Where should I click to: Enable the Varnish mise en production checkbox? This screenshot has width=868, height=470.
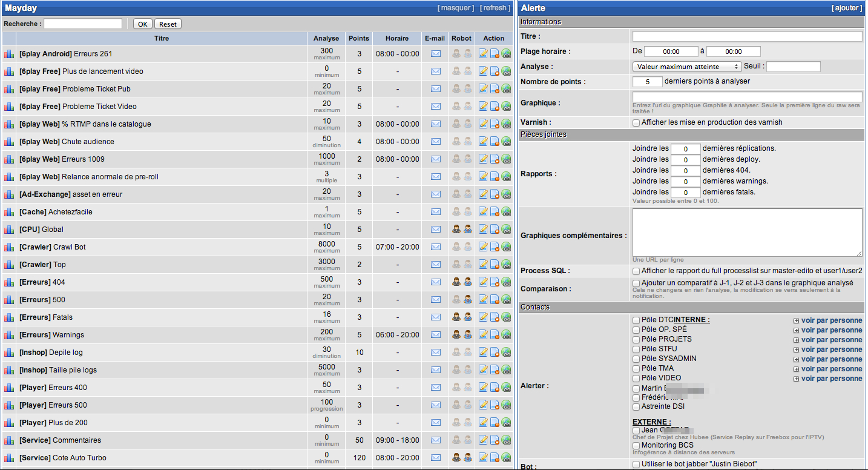click(636, 123)
